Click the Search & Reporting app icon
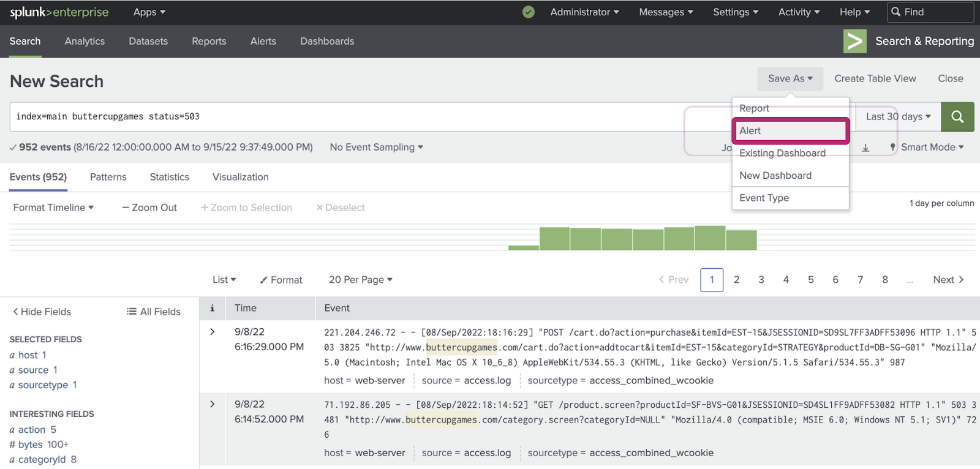The height and width of the screenshot is (469, 980). point(854,41)
